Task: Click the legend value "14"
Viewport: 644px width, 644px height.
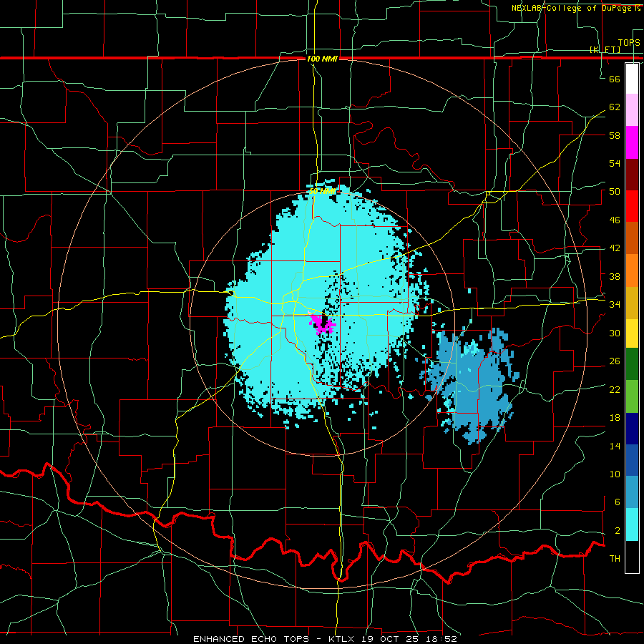Action: coord(615,446)
